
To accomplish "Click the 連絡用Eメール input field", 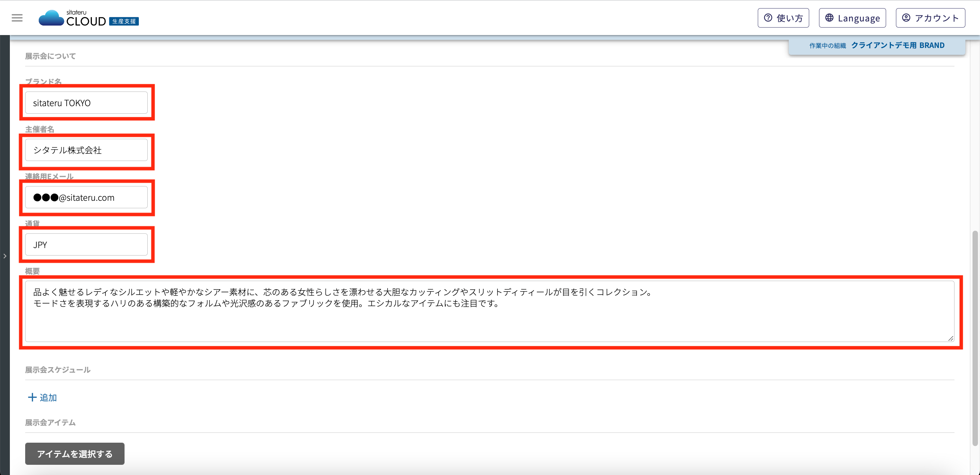I will pyautogui.click(x=86, y=197).
